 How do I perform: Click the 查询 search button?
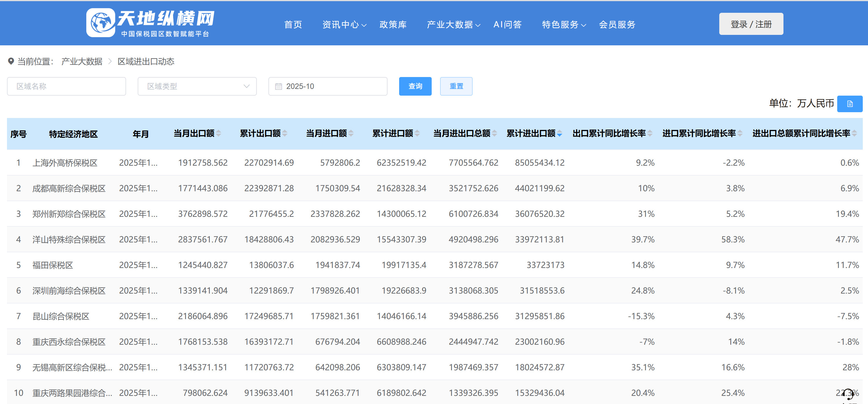[x=415, y=86]
